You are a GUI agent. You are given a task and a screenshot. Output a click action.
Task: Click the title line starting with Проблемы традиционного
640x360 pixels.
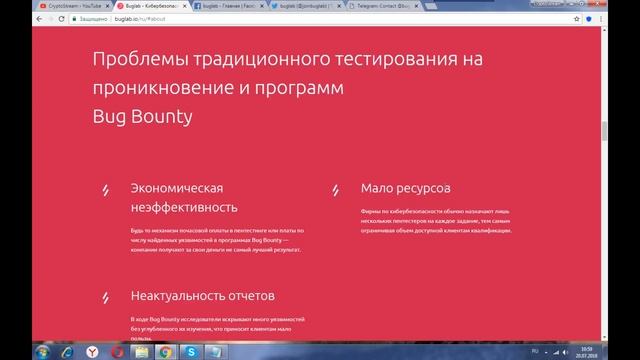pos(288,59)
